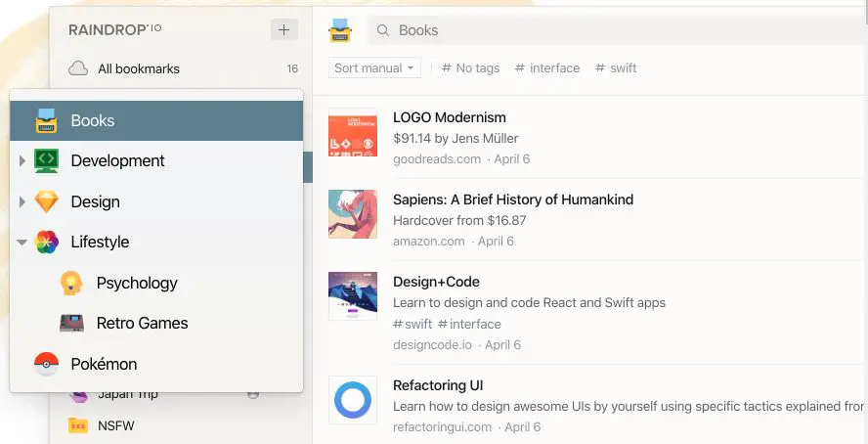Image resolution: width=868 pixels, height=444 pixels.
Task: Click the Books search input field
Action: coord(617,30)
